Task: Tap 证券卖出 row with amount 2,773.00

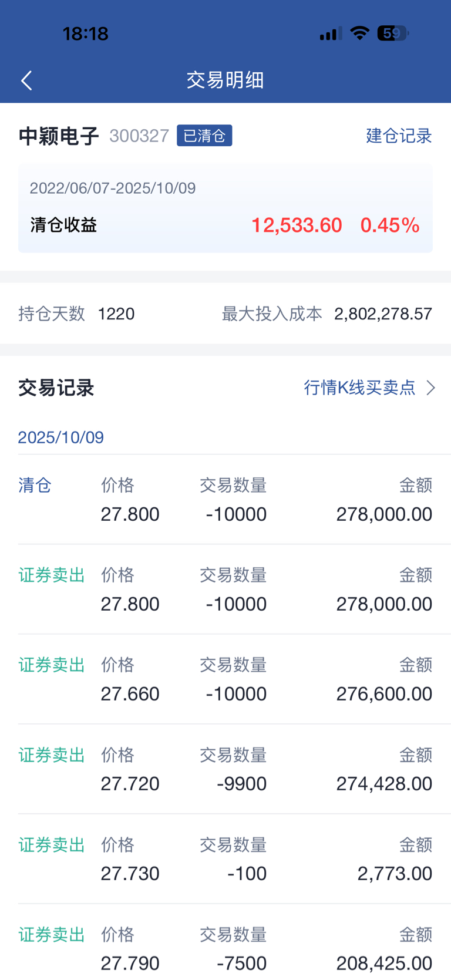Action: [52, 844]
